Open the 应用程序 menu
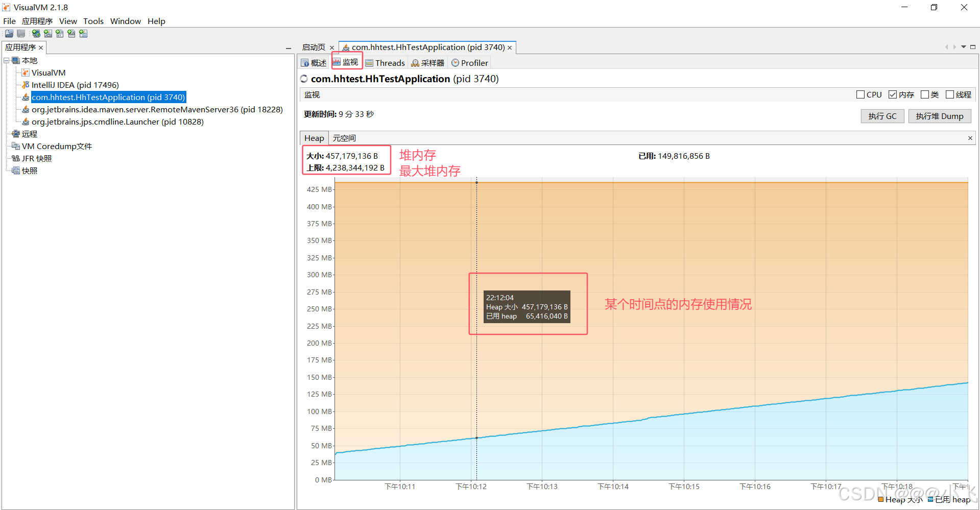This screenshot has width=980, height=510. [37, 21]
